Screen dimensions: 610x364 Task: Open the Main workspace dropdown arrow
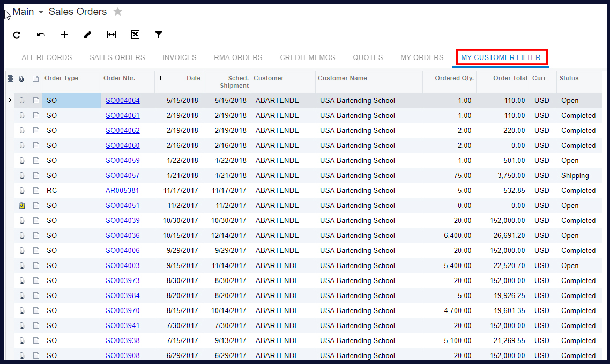[41, 12]
